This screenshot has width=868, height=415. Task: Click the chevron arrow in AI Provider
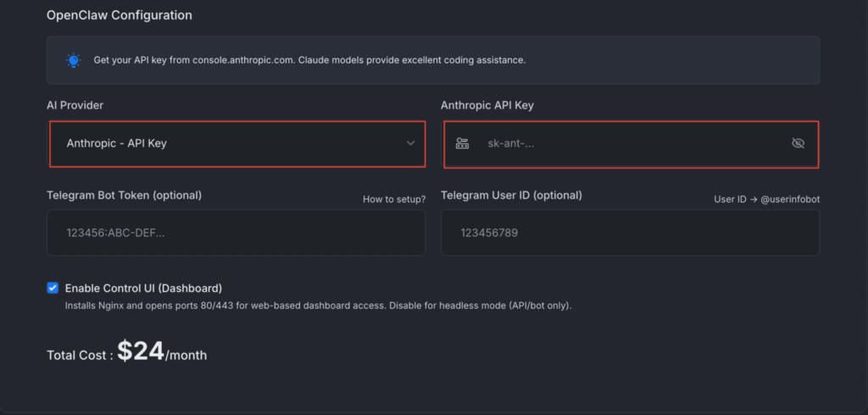pos(411,143)
